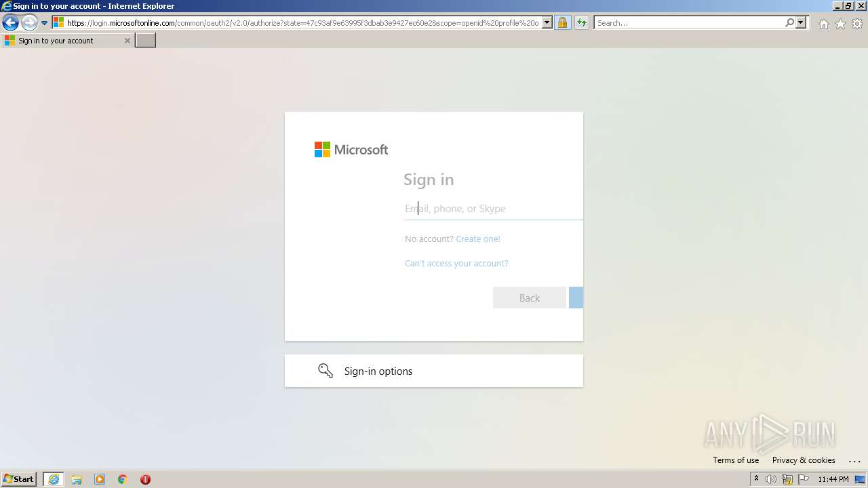Click the Email, phone, or Skype field
Screen dimensions: 868x488
tap(494, 209)
